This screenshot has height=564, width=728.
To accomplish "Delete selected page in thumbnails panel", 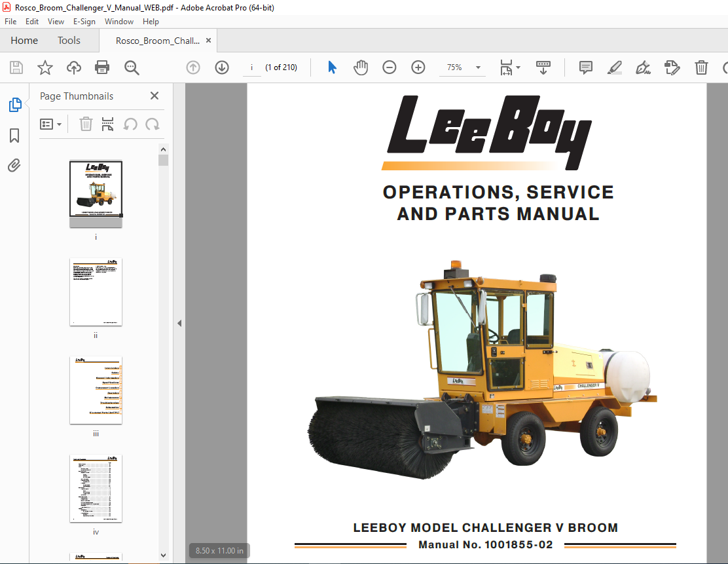I will 86,124.
